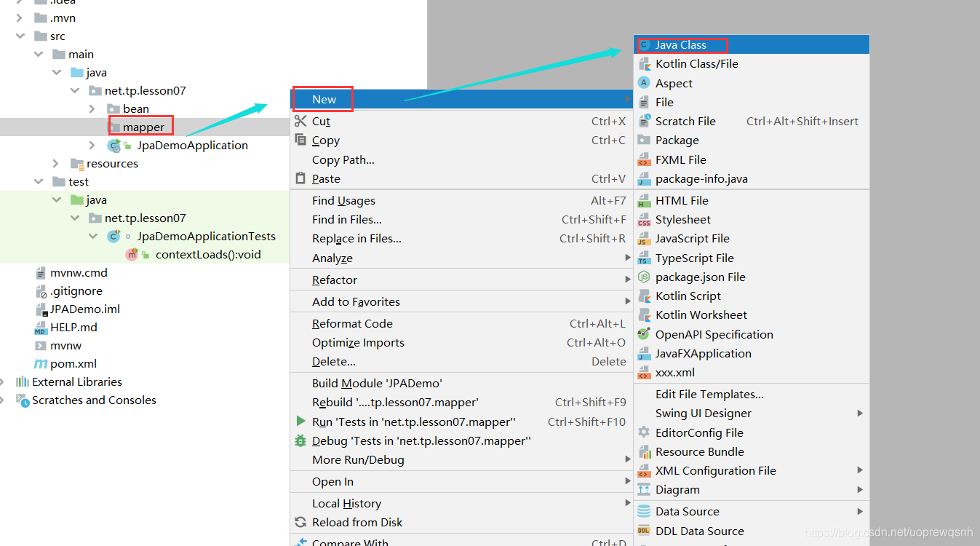
Task: Click the JavaFXApplication icon
Action: click(x=644, y=354)
